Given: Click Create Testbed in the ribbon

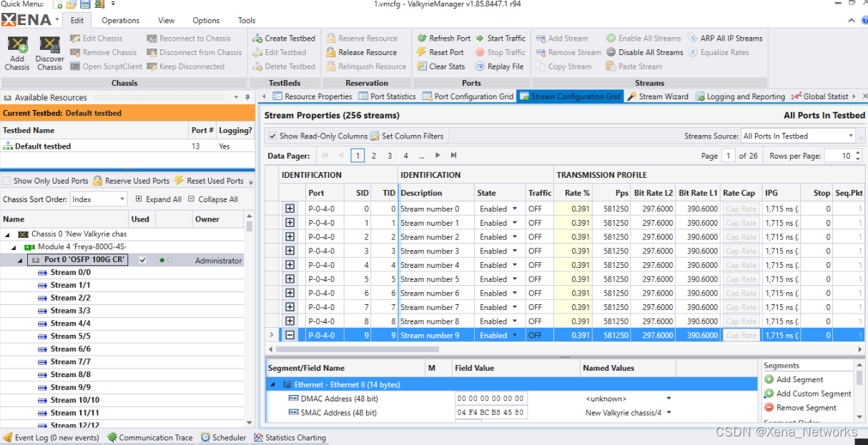Looking at the screenshot, I should (x=284, y=39).
